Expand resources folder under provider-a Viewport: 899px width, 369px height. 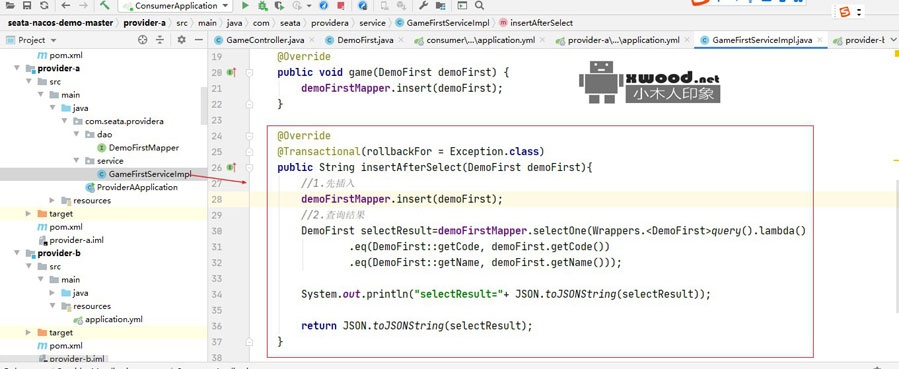(52, 201)
